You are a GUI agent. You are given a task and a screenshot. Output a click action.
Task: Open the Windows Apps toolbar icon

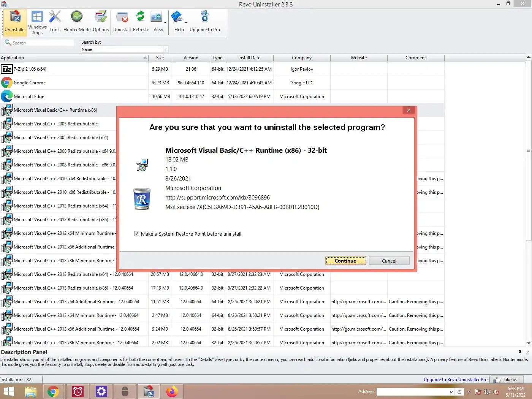[37, 22]
